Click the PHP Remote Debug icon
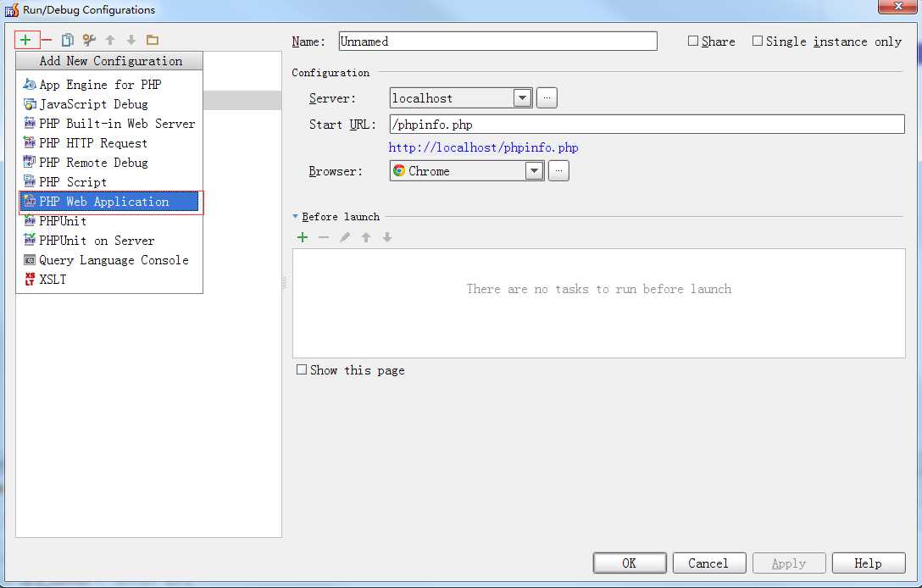922x588 pixels. point(30,163)
